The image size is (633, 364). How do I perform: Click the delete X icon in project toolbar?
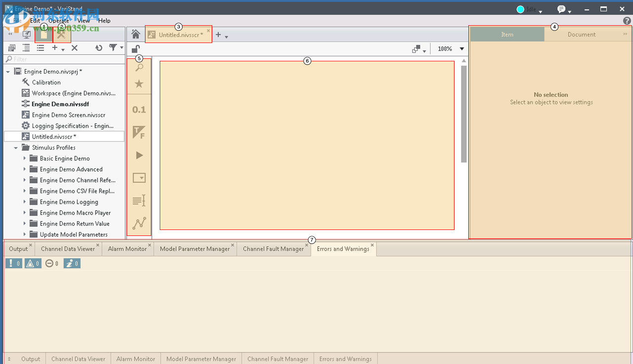[75, 48]
